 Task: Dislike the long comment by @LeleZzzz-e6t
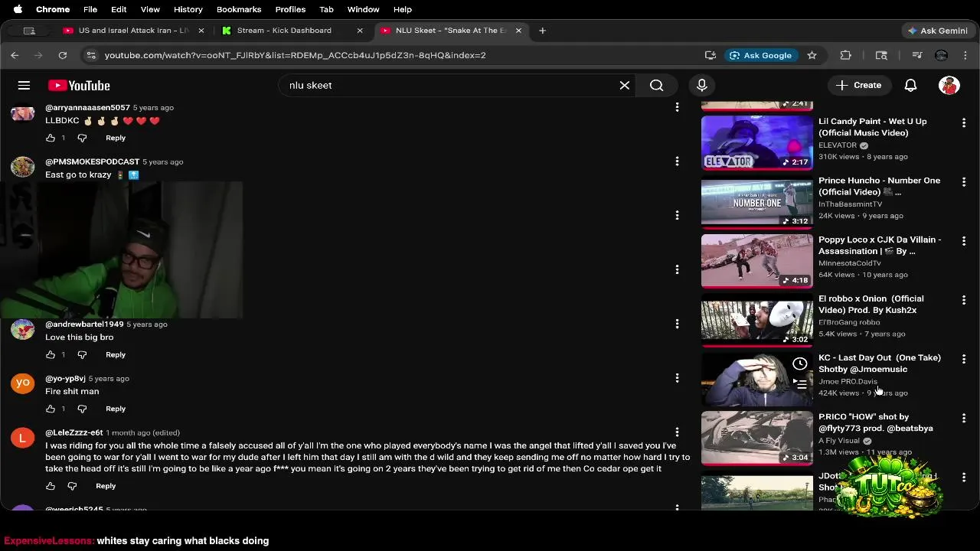click(x=72, y=486)
